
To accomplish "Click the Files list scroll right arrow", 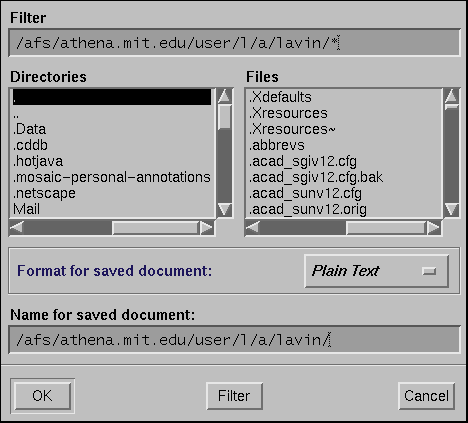I will pos(434,228).
